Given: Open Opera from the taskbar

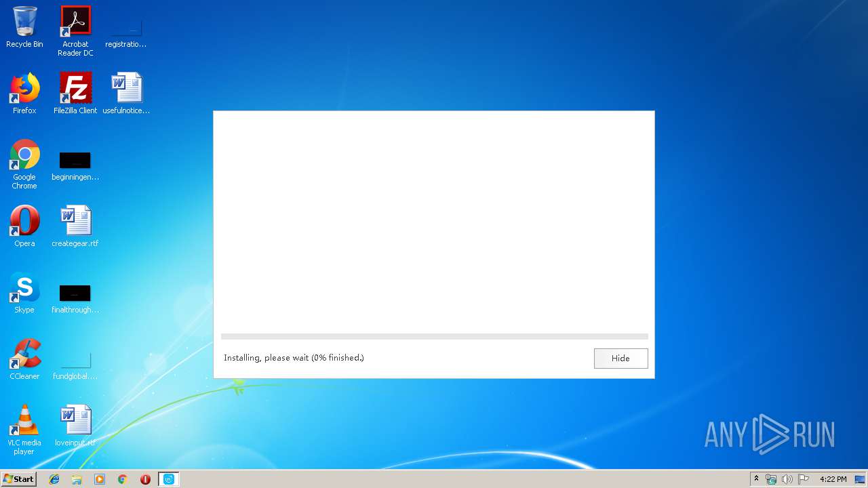Looking at the screenshot, I should [145, 479].
